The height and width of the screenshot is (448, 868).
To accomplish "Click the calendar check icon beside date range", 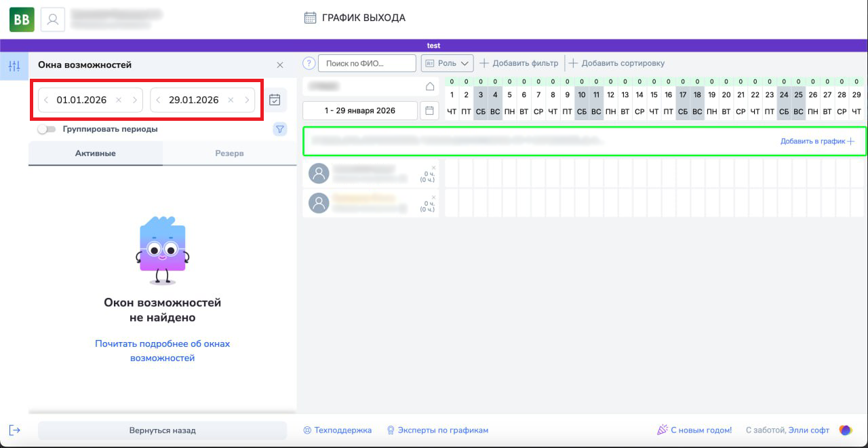I will pyautogui.click(x=275, y=100).
